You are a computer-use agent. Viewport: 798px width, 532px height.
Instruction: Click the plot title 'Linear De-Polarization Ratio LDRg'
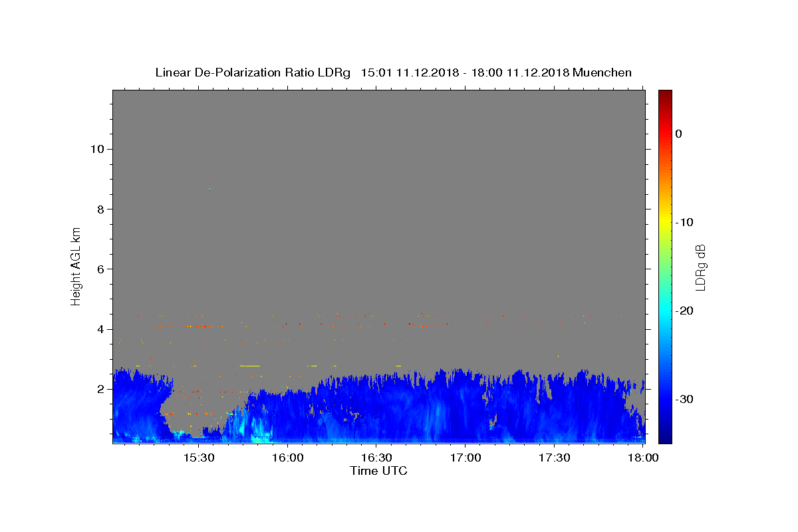(x=252, y=72)
